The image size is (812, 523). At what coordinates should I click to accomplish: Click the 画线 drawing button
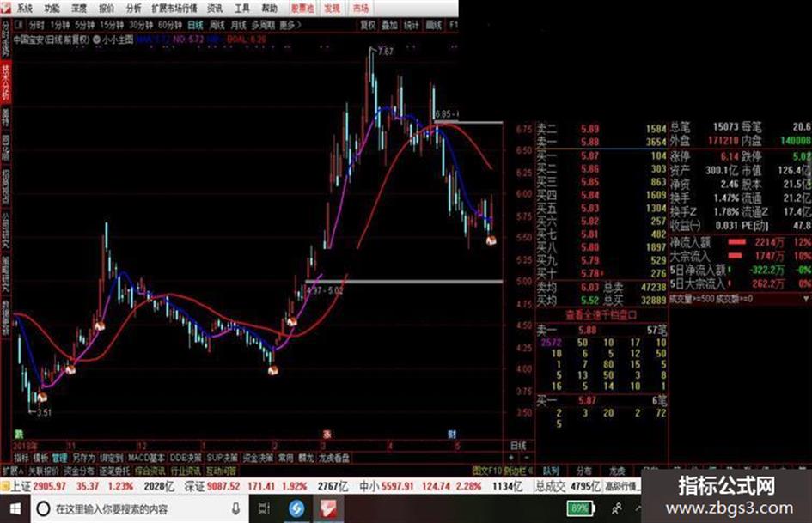coord(433,25)
